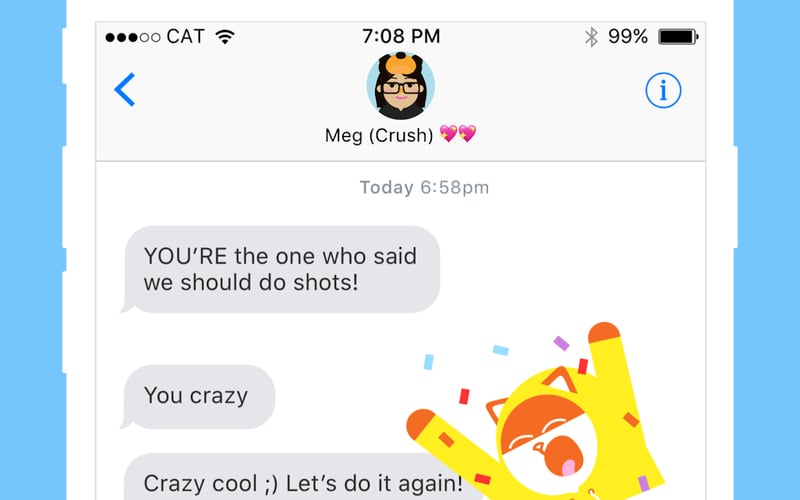800x500 pixels.
Task: Tap the signal strength dots
Action: [133, 37]
